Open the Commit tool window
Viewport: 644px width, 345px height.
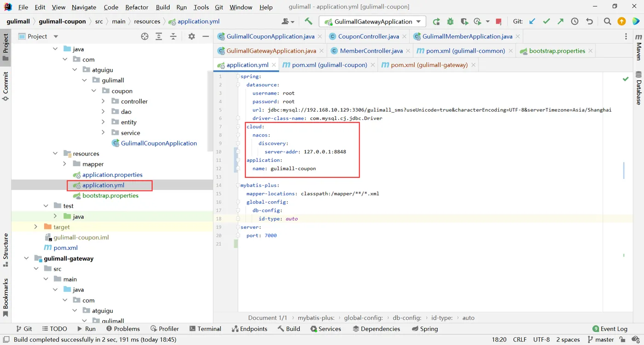pyautogui.click(x=6, y=86)
